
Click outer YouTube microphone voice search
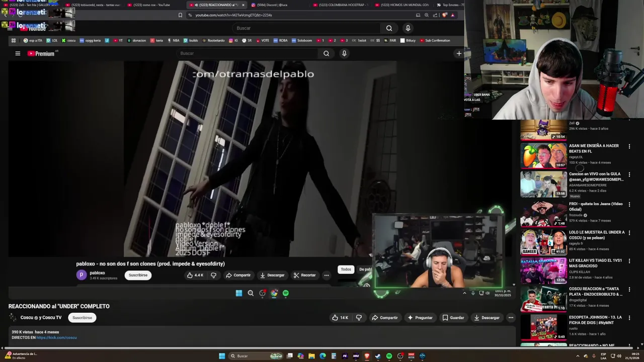[408, 28]
